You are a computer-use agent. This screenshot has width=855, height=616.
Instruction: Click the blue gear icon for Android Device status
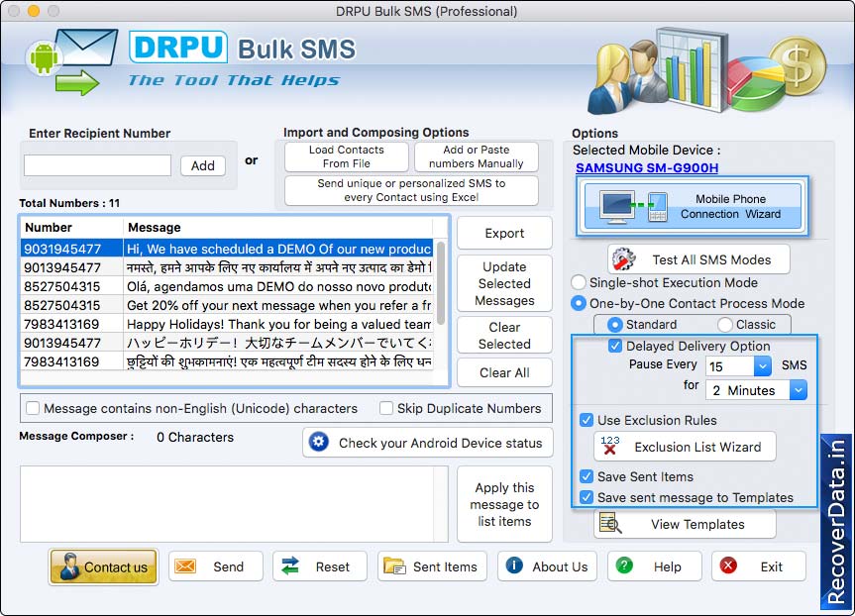318,442
